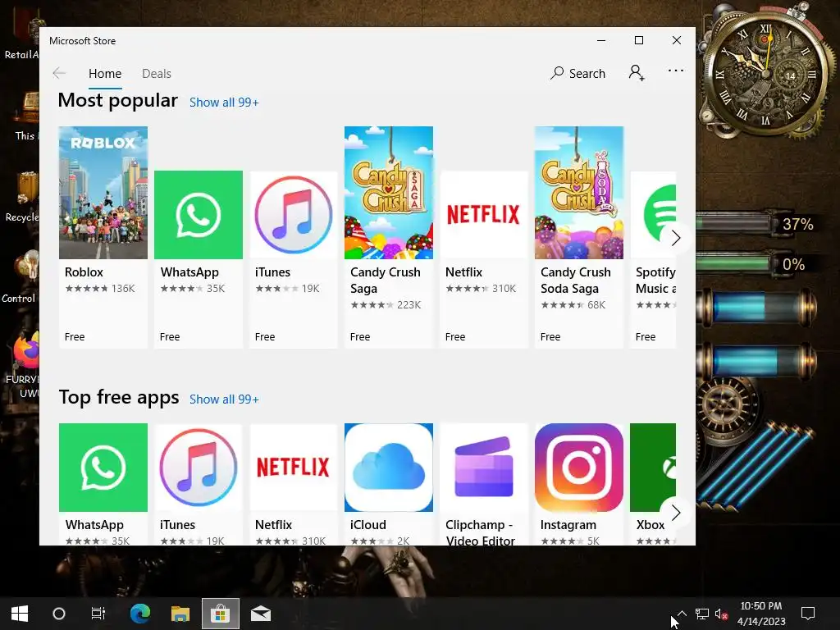Click the Xbox title text
This screenshot has height=630, width=840.
pyautogui.click(x=651, y=525)
